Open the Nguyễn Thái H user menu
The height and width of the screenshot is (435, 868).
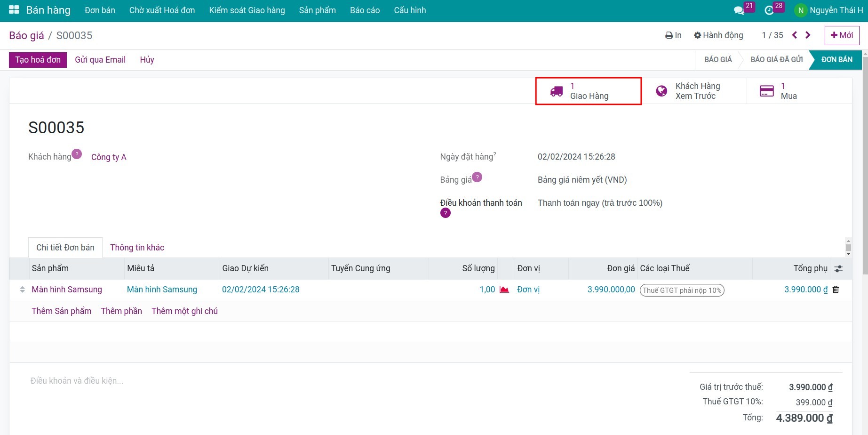point(829,10)
